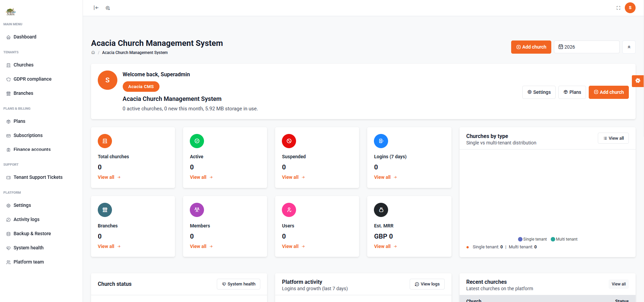Open Plans in the sidebar
The height and width of the screenshot is (302, 644).
click(x=41, y=121)
